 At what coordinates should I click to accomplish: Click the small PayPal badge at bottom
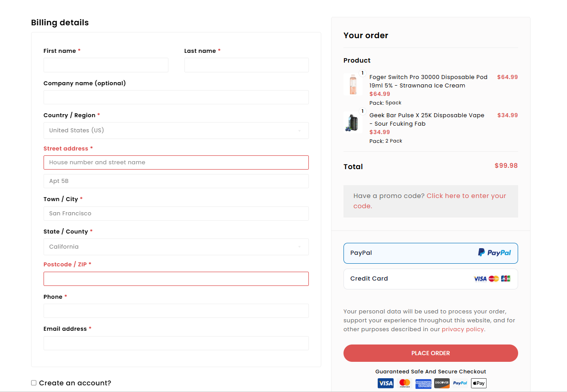(460, 383)
